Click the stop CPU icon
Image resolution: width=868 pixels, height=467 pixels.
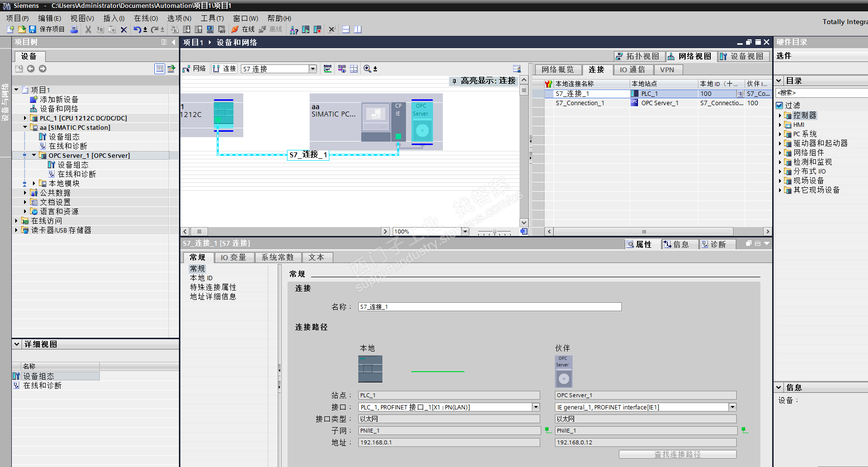pos(318,29)
